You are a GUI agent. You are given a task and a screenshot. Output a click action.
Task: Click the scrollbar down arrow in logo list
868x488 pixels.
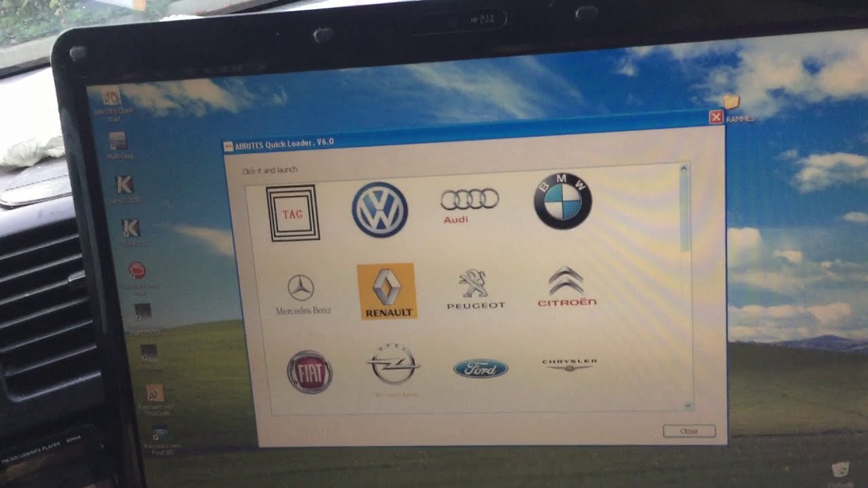coord(688,406)
